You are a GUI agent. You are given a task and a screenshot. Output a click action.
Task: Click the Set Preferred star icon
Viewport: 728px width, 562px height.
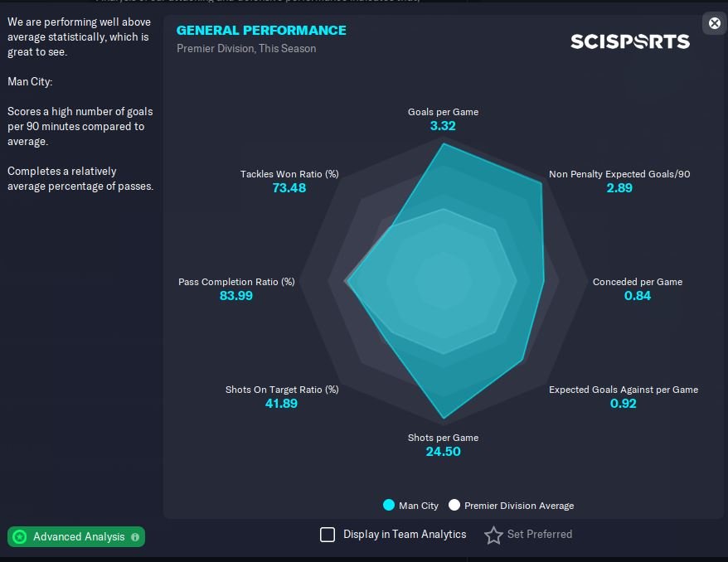(x=493, y=535)
